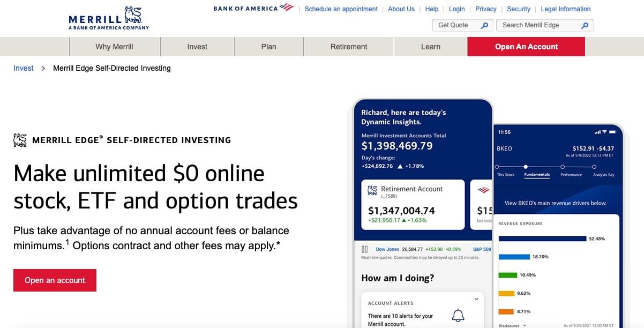The height and width of the screenshot is (328, 644).
Task: Click the footnote 1 superscript after minimums
Action: point(68,243)
